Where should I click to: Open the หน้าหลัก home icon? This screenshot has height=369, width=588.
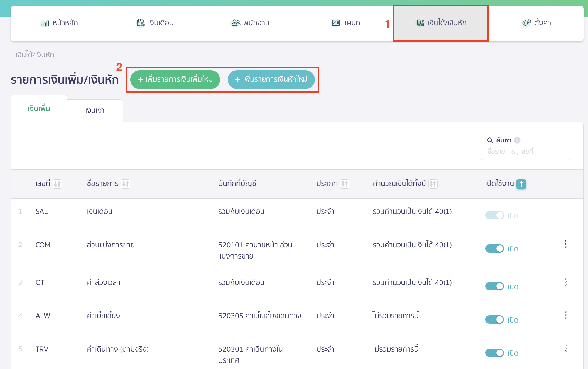tap(44, 23)
